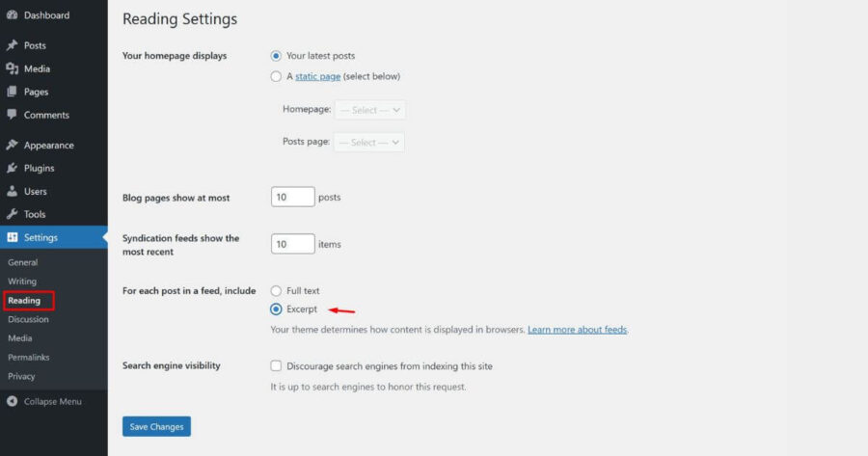The height and width of the screenshot is (456, 868).
Task: Click the Posts pushpin icon
Action: point(12,45)
